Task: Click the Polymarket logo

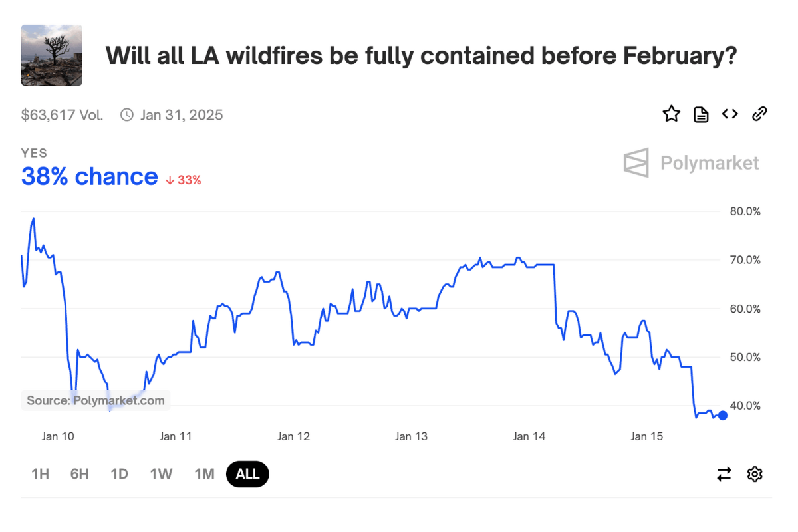Action: click(x=692, y=163)
